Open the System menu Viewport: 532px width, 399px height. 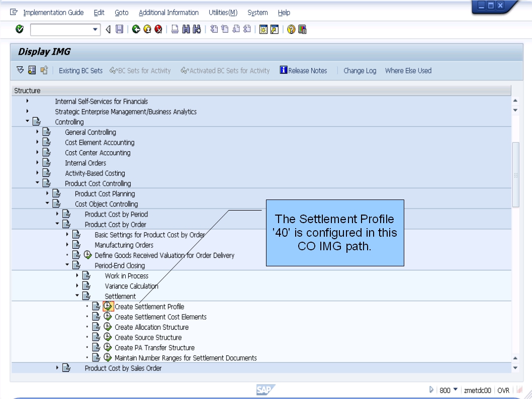257,13
